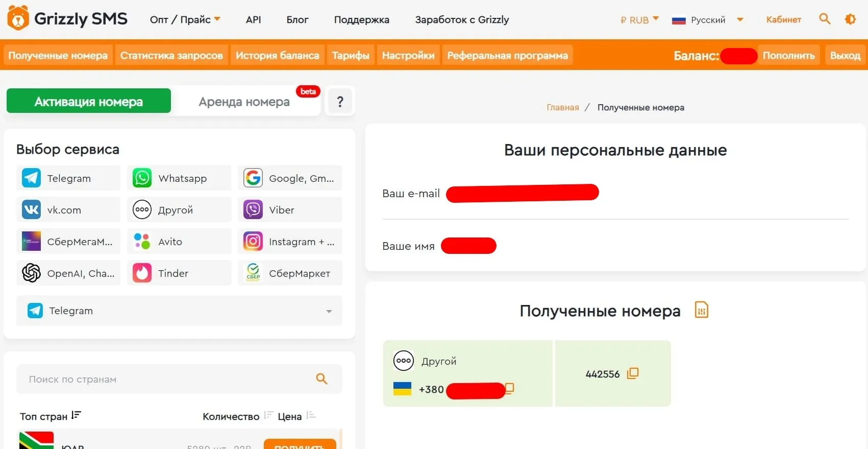Viewport: 868px width, 449px height.
Task: Sort the list by Цена
Action: [311, 415]
